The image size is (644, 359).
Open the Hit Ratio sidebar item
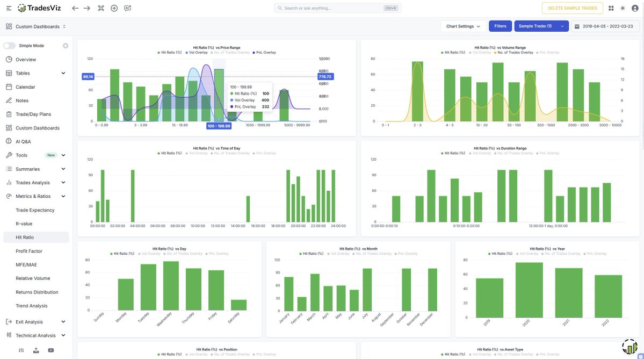[36, 238]
